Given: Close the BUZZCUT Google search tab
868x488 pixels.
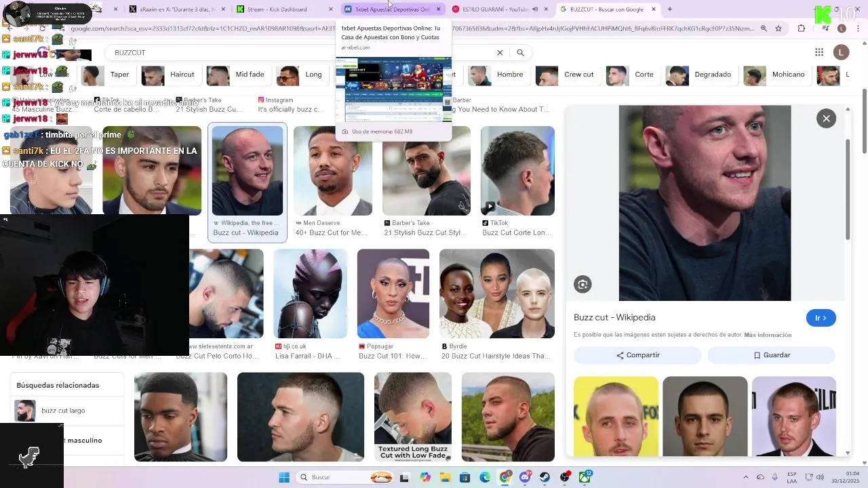Looking at the screenshot, I should pyautogui.click(x=654, y=9).
